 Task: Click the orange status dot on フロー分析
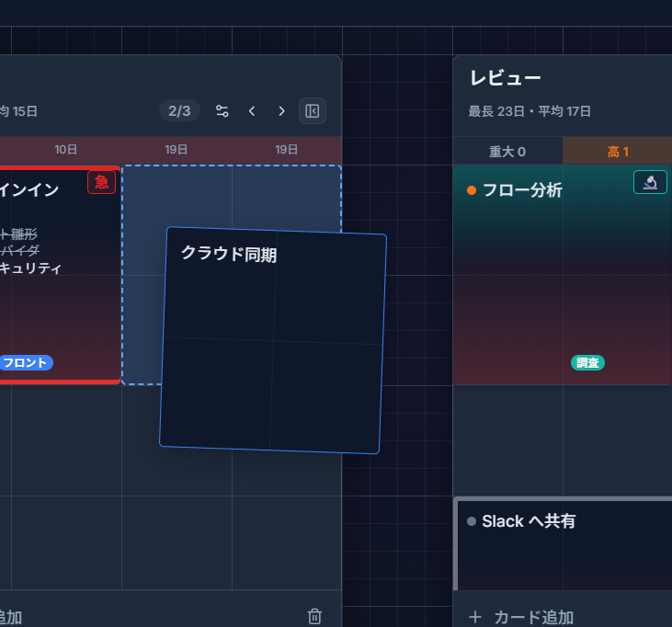[472, 190]
